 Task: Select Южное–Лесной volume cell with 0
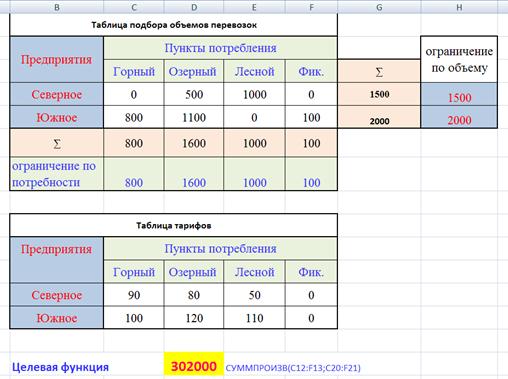coord(254,117)
